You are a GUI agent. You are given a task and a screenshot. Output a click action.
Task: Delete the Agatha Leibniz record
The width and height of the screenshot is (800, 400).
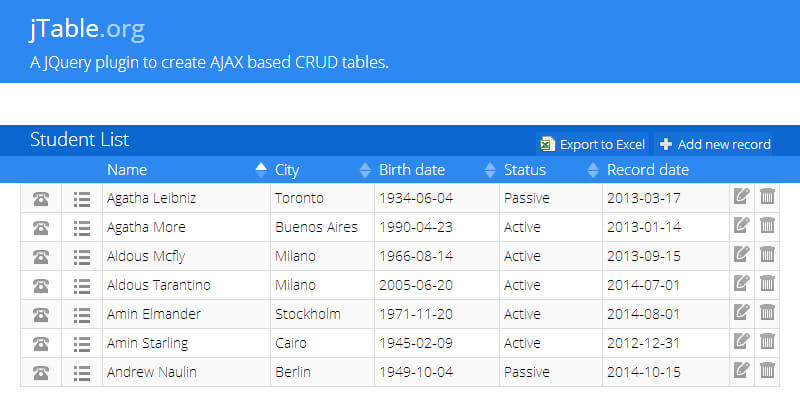(x=767, y=198)
